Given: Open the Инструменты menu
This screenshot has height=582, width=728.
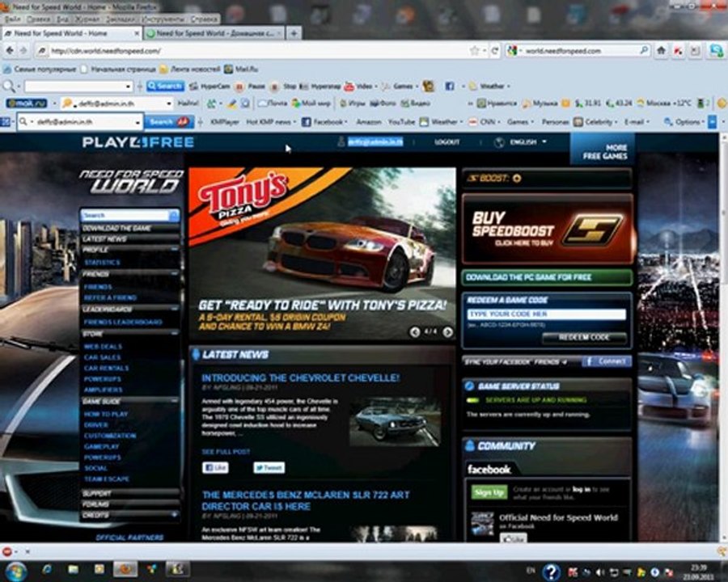Looking at the screenshot, I should point(163,19).
